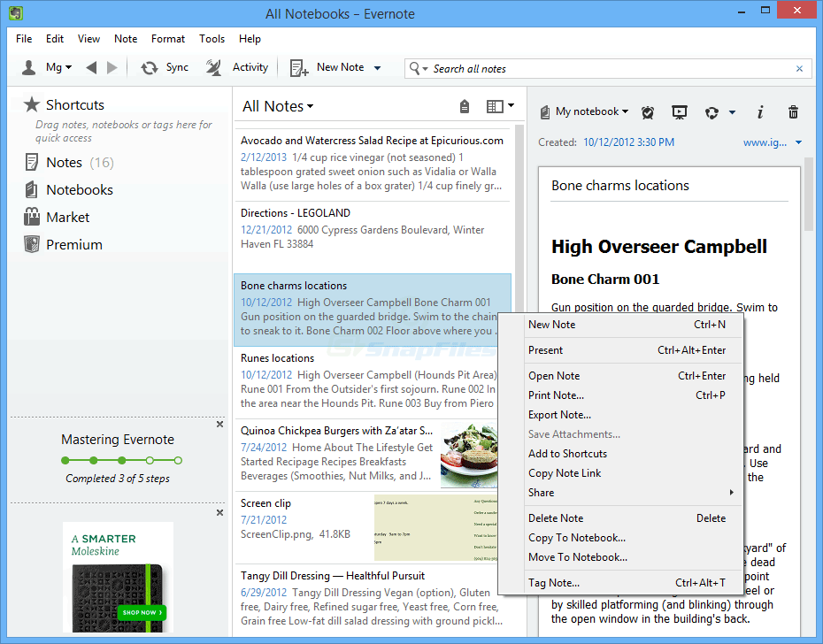The height and width of the screenshot is (644, 823).
Task: Clear search with the X icon
Action: point(799,69)
